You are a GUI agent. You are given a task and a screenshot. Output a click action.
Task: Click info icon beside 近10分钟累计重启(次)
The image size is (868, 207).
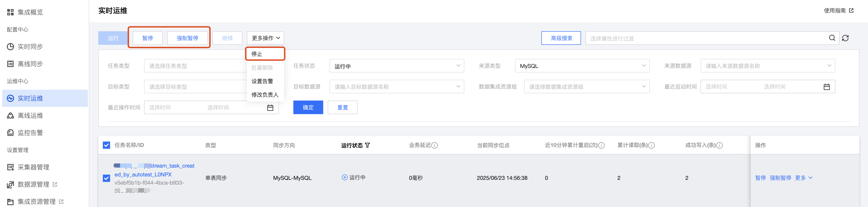point(601,145)
